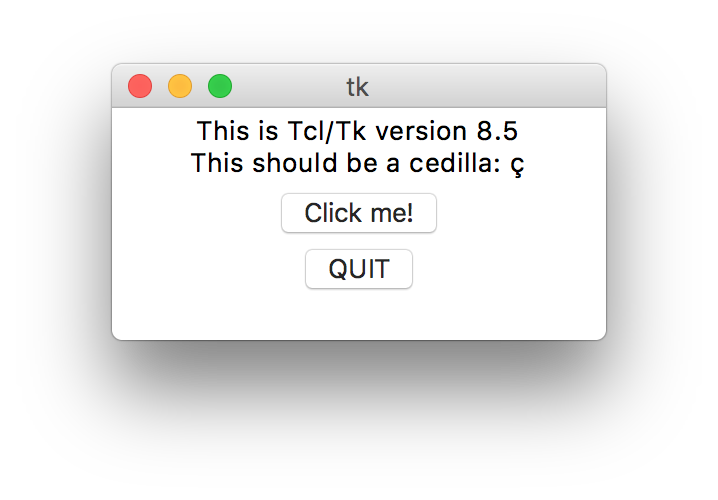Click the ç character at the label end
This screenshot has height=500, width=718.
click(517, 165)
